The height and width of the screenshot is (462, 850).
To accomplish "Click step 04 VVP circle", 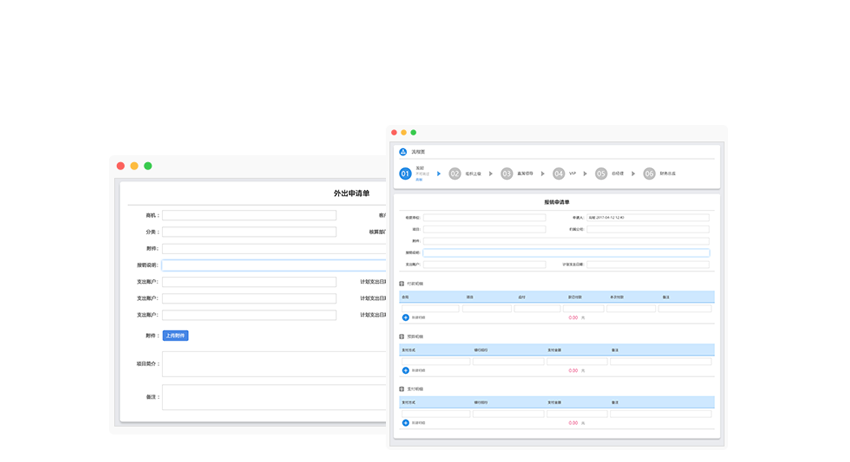I will point(559,174).
